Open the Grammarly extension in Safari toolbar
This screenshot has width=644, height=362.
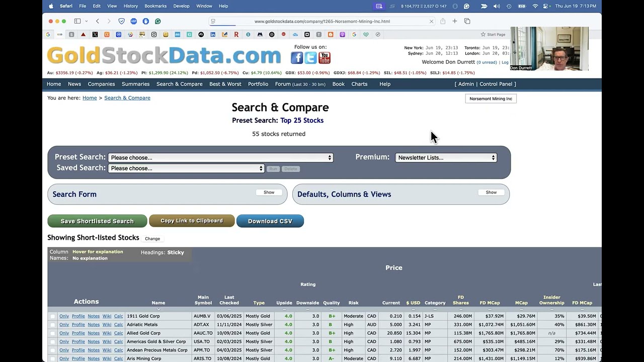coord(158,21)
